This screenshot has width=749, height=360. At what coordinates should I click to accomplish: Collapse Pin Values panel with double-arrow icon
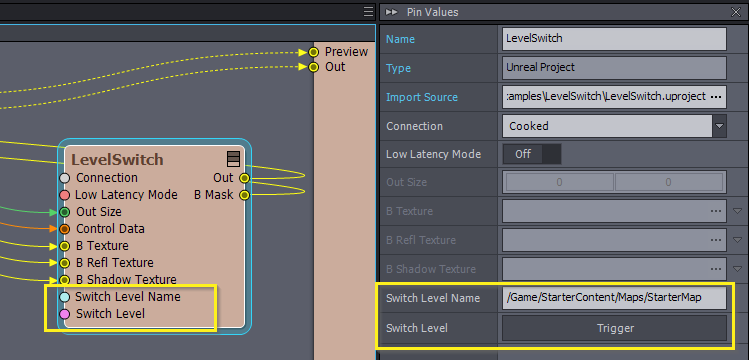392,12
